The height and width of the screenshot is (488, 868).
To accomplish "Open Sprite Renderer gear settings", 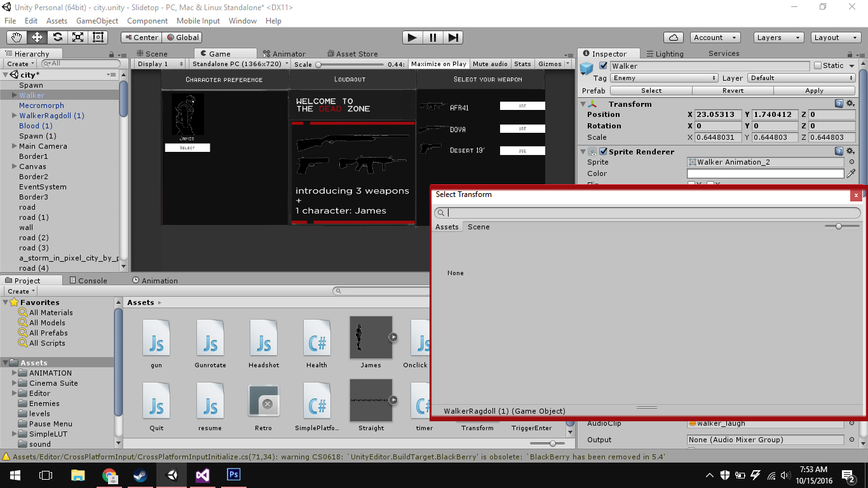I will (x=850, y=151).
